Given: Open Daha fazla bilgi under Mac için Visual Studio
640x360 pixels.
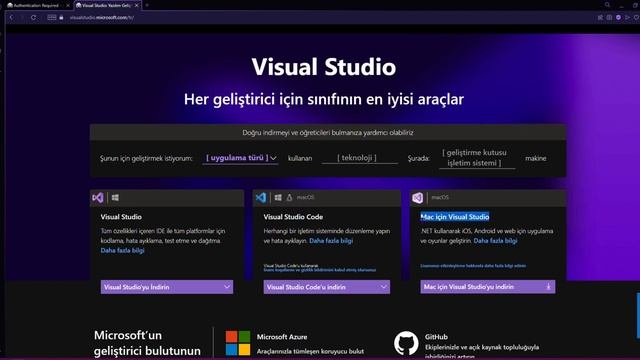Looking at the screenshot, I should click(x=495, y=241).
